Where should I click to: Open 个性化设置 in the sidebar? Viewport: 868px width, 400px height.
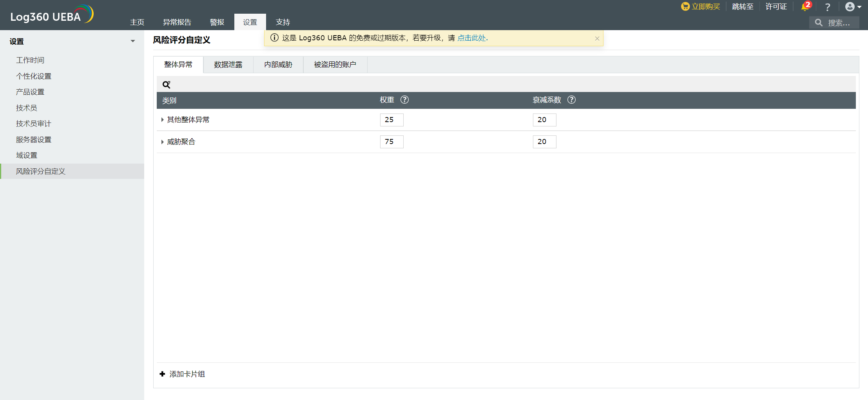tap(34, 76)
